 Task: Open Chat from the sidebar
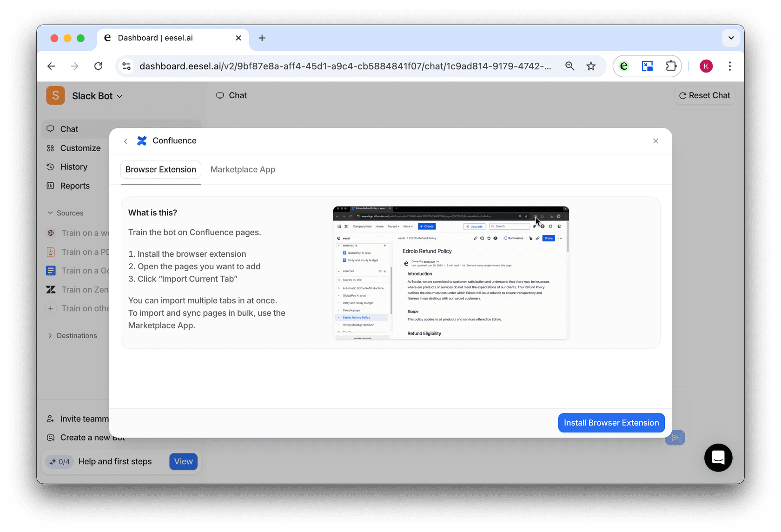click(x=69, y=129)
